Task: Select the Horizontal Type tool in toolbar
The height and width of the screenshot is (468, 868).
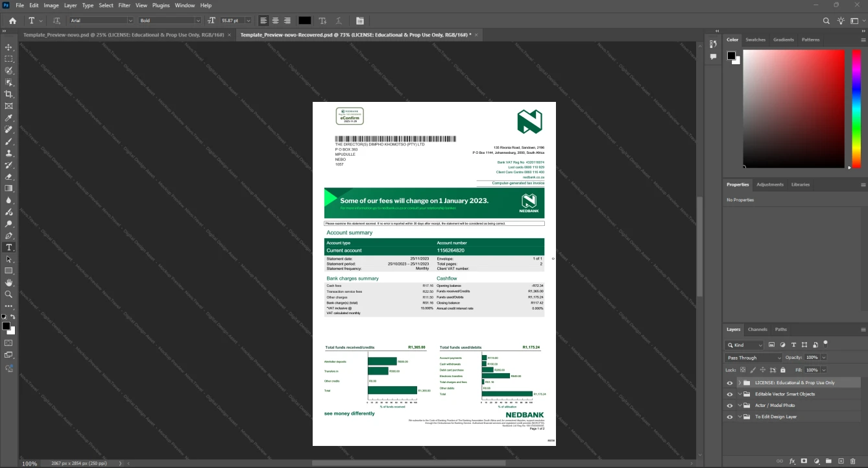Action: pos(8,247)
